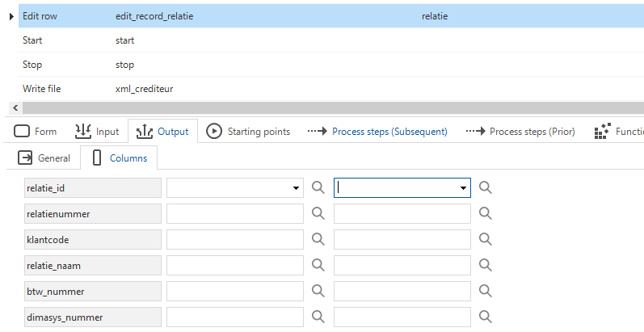Open lookup beside relatie_naam first field
The width and height of the screenshot is (644, 332).
[x=318, y=266]
